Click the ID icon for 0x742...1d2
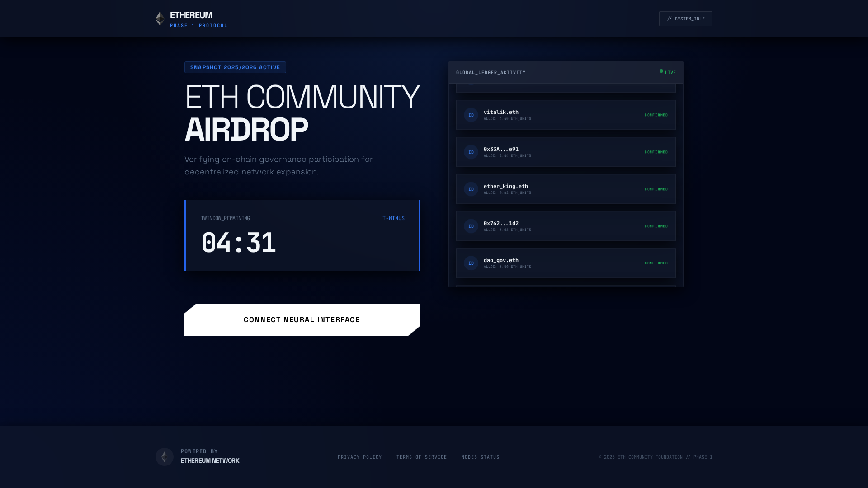868x488 pixels. 471,226
